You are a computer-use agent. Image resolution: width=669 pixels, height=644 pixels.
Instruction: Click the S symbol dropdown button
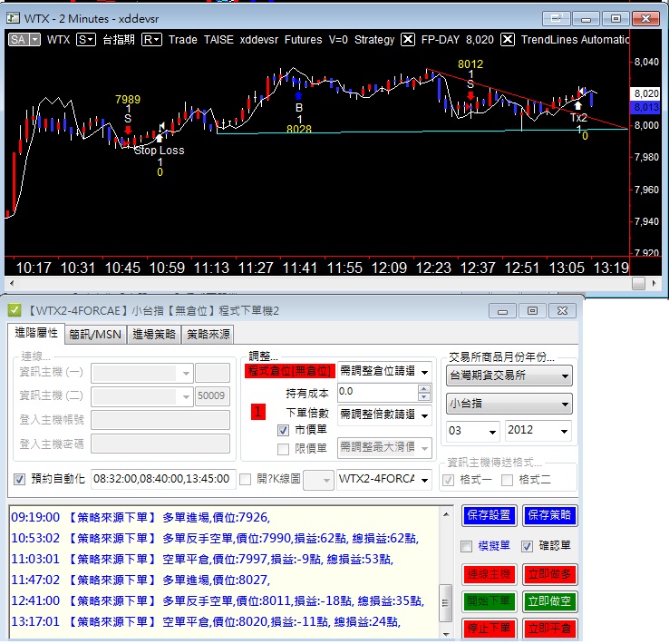[86, 40]
